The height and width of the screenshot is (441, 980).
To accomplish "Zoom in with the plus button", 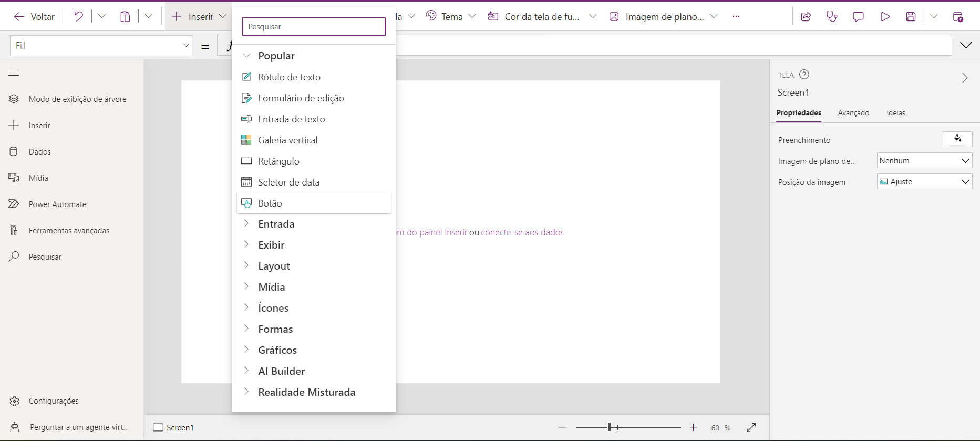I will (x=693, y=427).
